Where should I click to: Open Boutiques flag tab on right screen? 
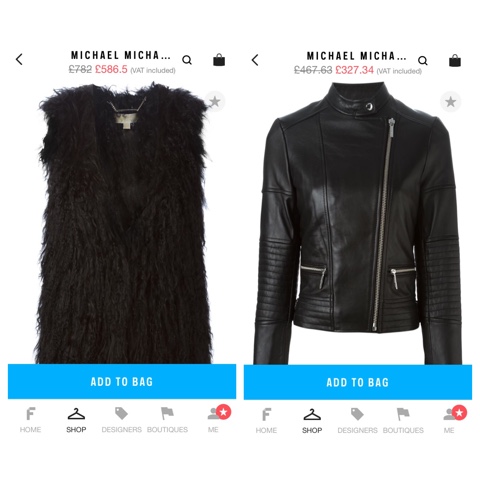(x=403, y=421)
